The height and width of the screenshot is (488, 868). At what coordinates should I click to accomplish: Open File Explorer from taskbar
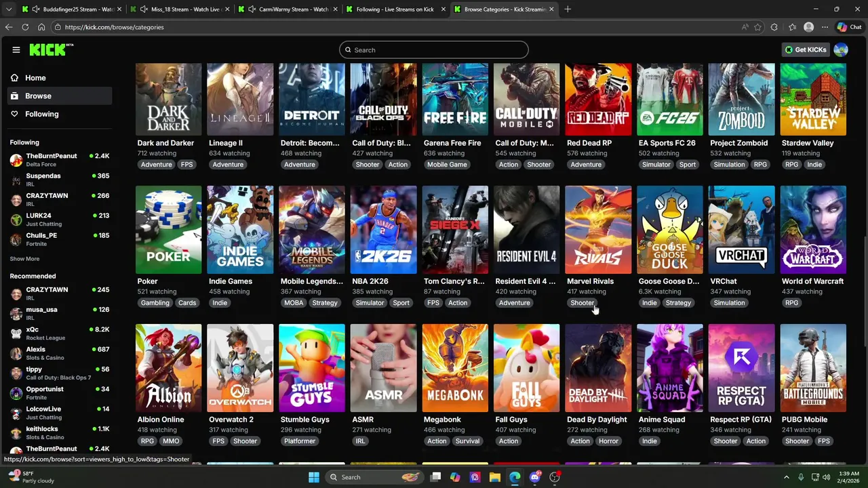495,477
